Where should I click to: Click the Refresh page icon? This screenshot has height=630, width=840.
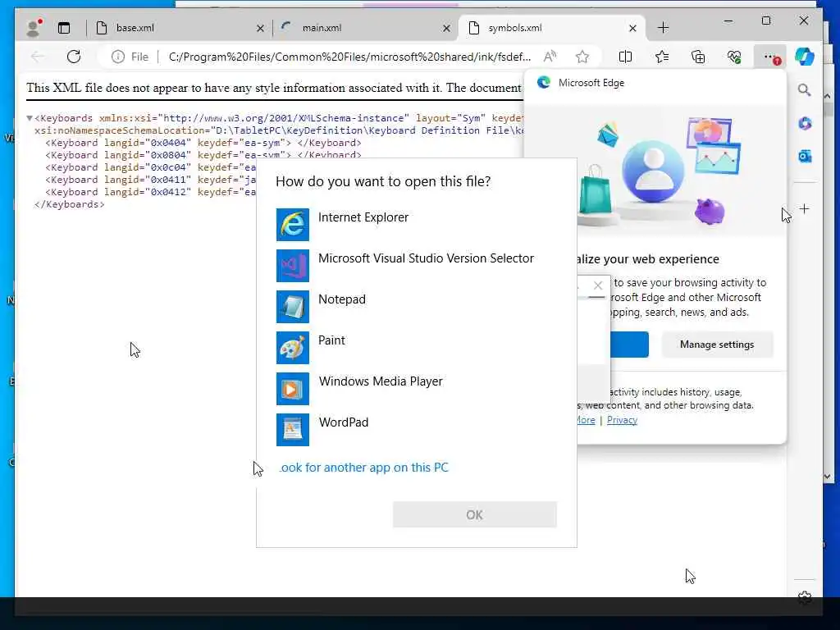click(x=74, y=57)
